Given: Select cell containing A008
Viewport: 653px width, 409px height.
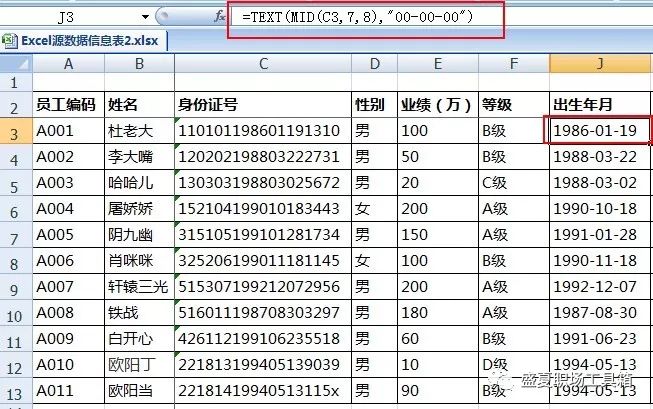Looking at the screenshot, I should point(69,313).
